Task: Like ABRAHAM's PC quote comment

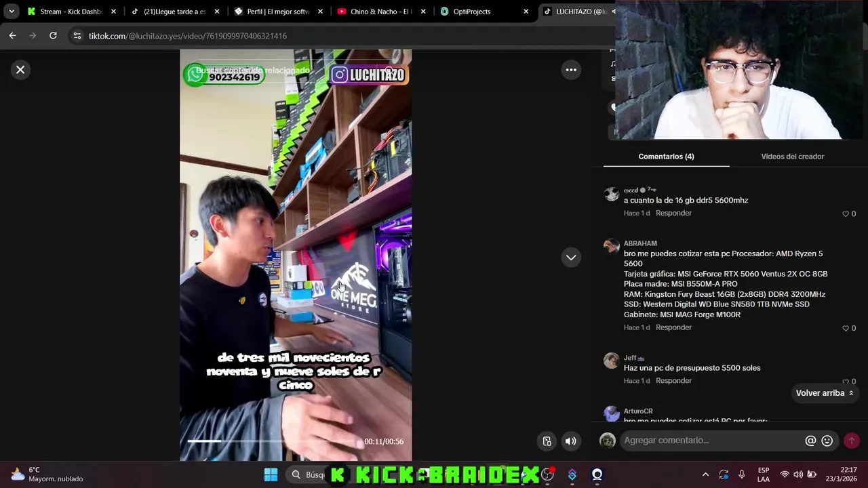Action: [846, 328]
